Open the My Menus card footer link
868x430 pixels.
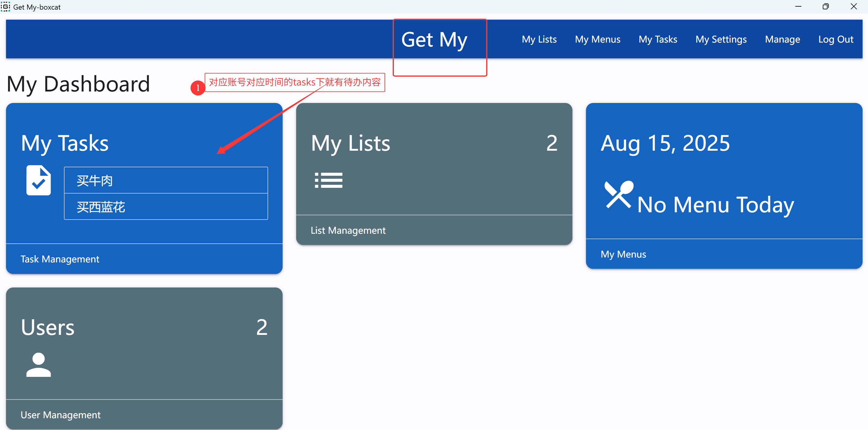point(623,254)
